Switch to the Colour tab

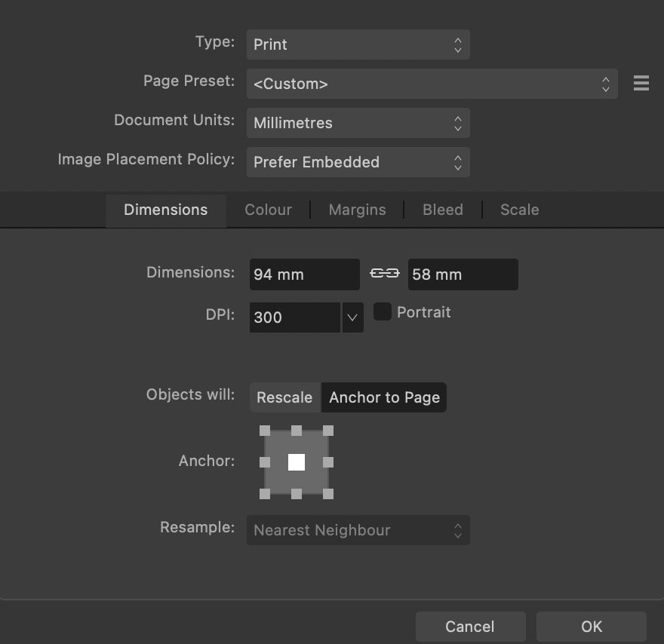[268, 210]
